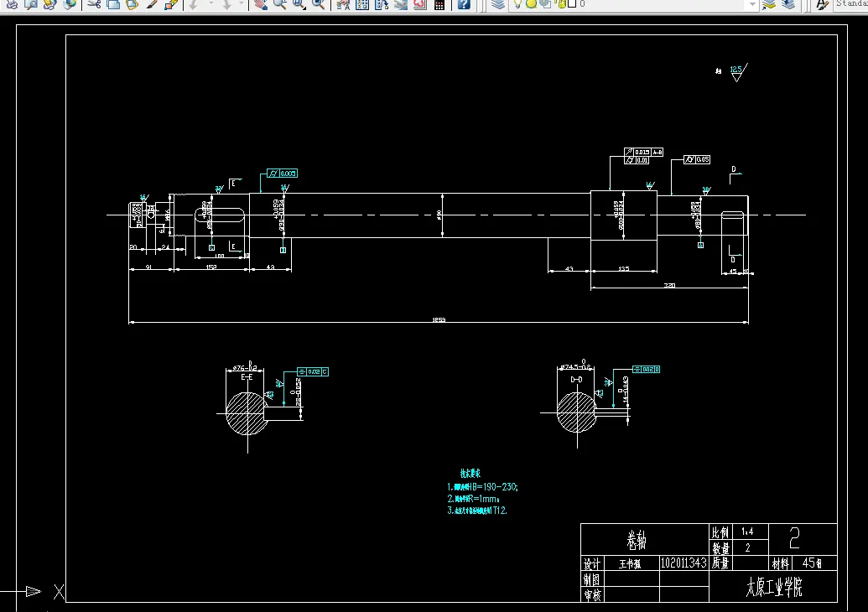Click the 102011343 number cell

[683, 563]
